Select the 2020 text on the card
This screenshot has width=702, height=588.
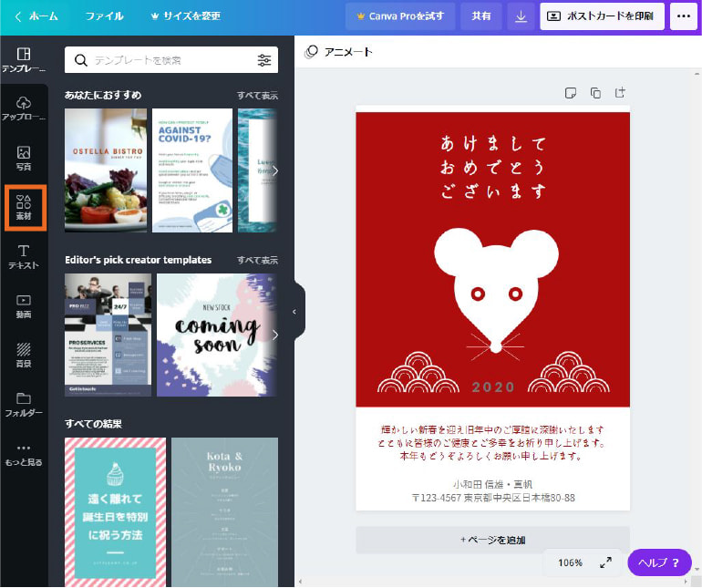pos(493,387)
